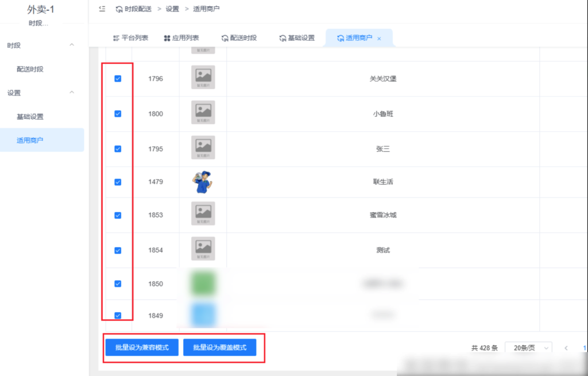Screen dimensions: 588x376
Task: Collapse the 时段 section in sidebar
Action: (x=71, y=45)
